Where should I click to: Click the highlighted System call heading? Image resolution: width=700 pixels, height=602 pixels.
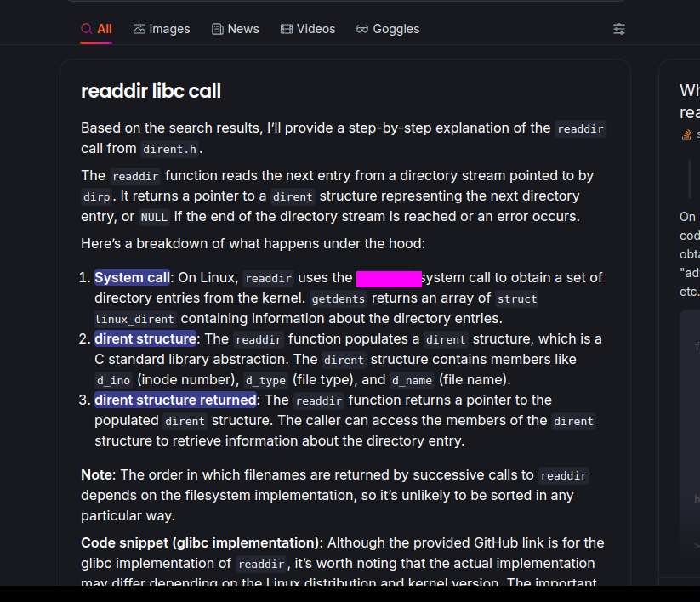pos(132,277)
